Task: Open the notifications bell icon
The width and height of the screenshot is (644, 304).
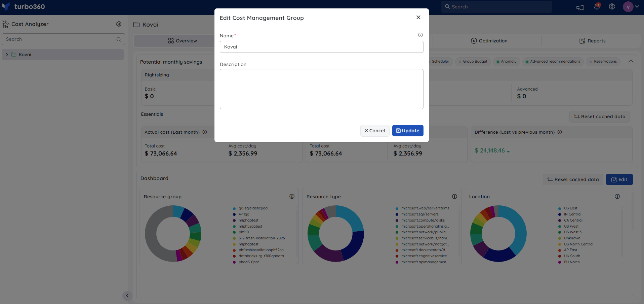Action: pyautogui.click(x=597, y=7)
